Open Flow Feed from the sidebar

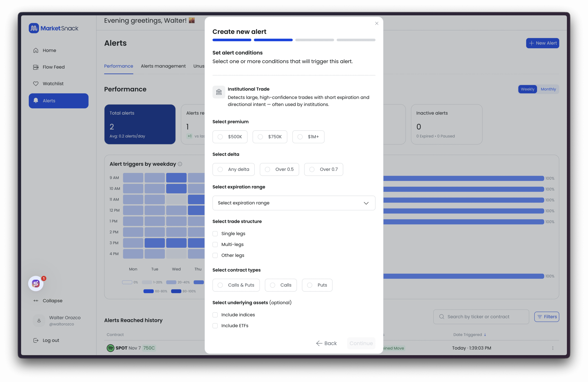click(53, 67)
